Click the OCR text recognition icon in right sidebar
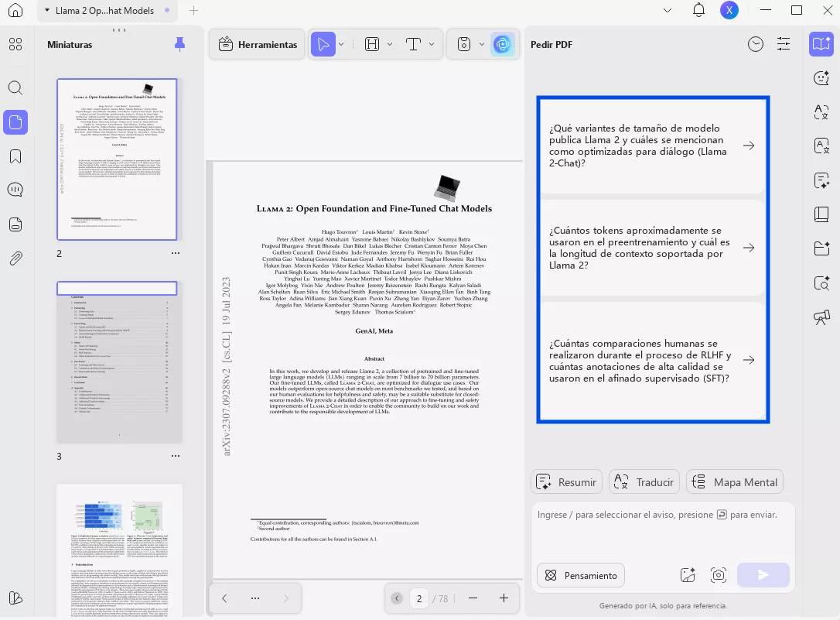 821,146
